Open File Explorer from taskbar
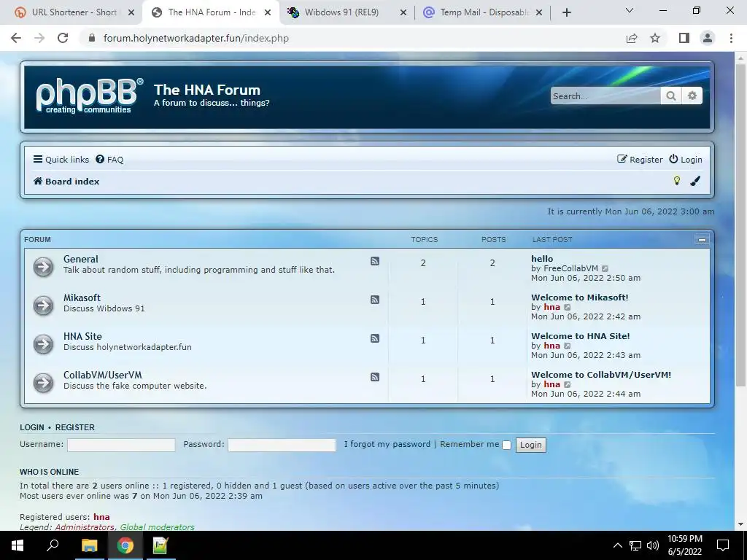 coord(89,545)
